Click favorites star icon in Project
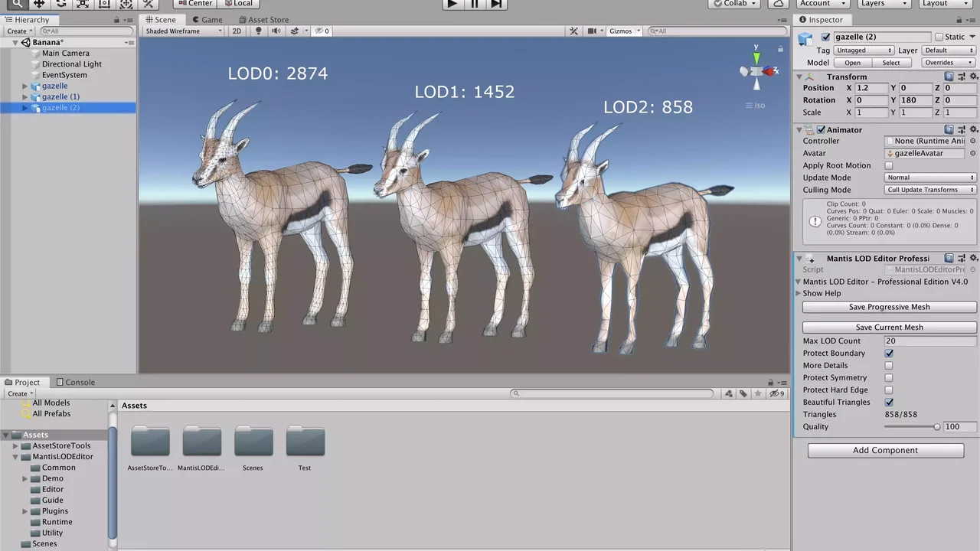Screen dimensions: 980x551 tap(758, 393)
